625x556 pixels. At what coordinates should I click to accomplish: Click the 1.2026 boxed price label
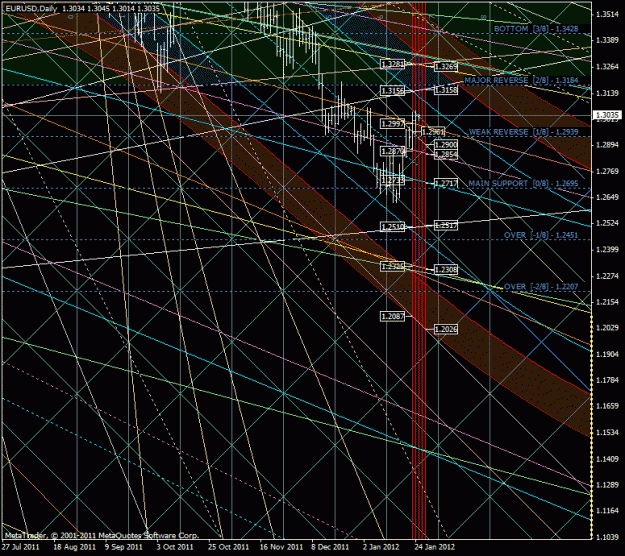(x=446, y=329)
